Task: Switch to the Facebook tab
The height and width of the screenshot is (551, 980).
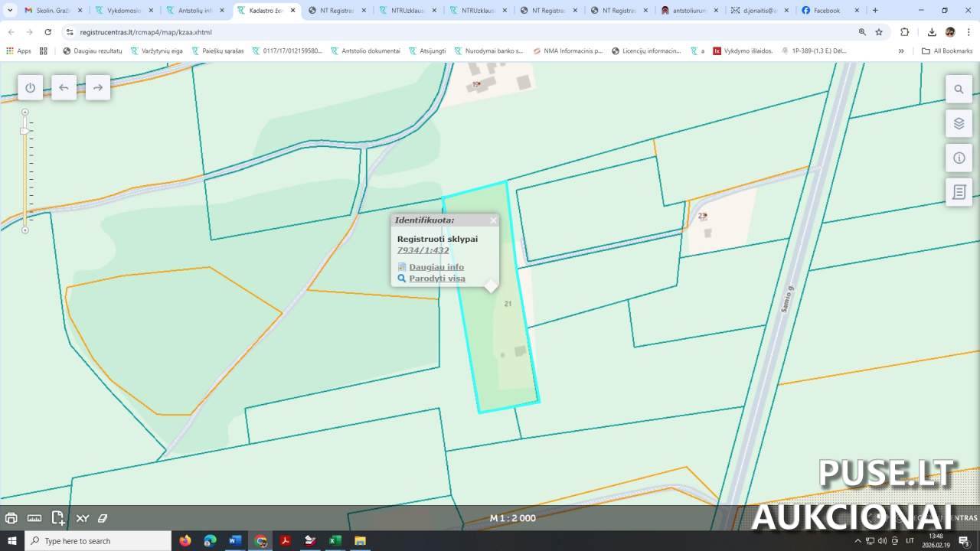Action: [x=826, y=11]
